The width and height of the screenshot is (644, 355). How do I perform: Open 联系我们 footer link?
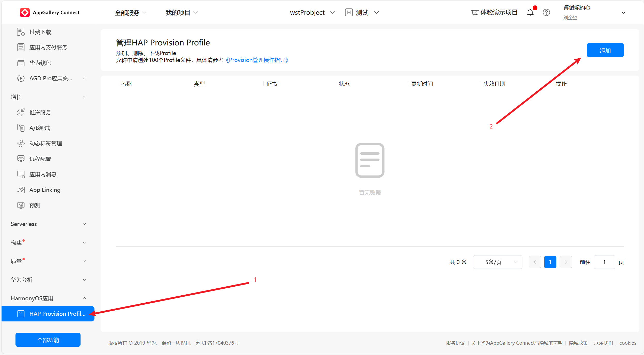click(603, 343)
